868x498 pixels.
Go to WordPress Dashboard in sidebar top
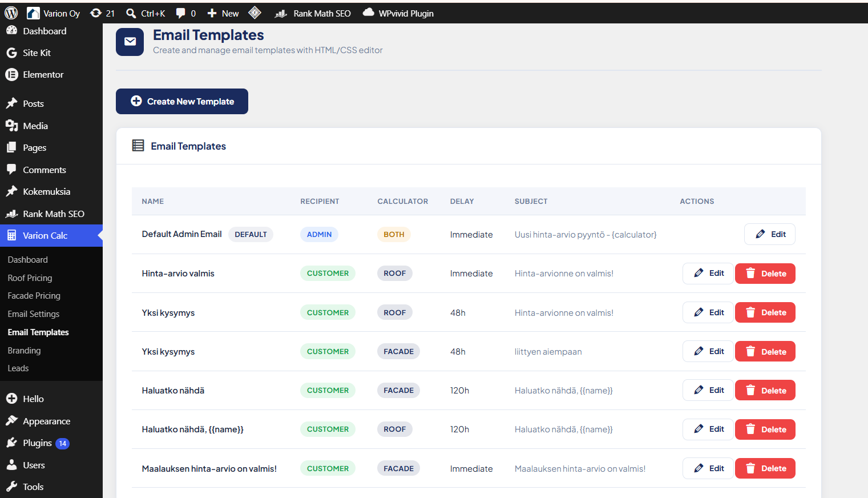45,31
